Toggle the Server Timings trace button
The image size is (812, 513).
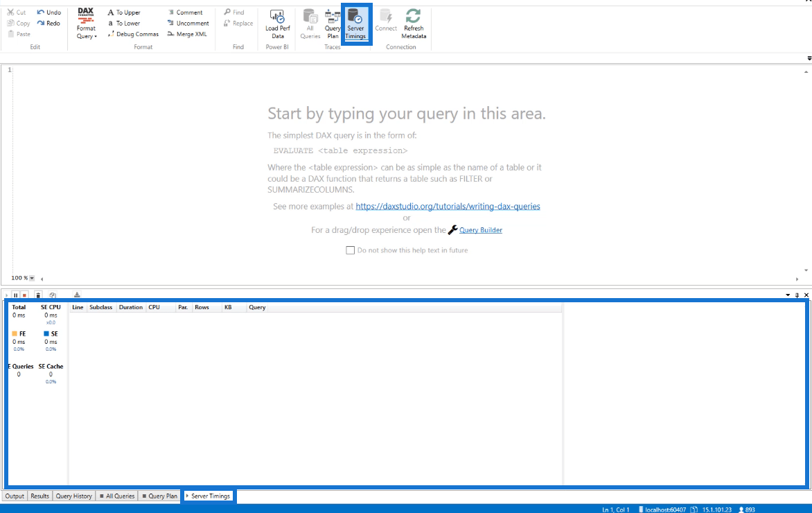(355, 24)
